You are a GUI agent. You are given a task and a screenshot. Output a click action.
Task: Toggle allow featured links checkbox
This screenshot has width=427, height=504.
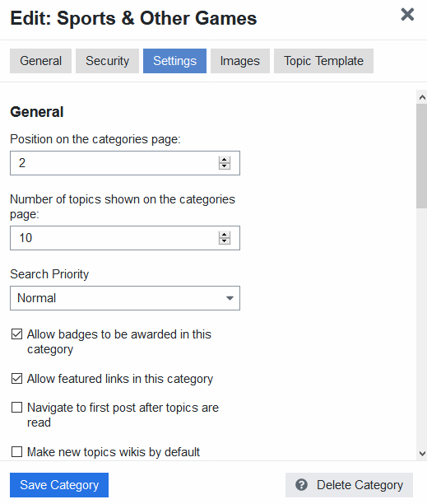pos(16,378)
